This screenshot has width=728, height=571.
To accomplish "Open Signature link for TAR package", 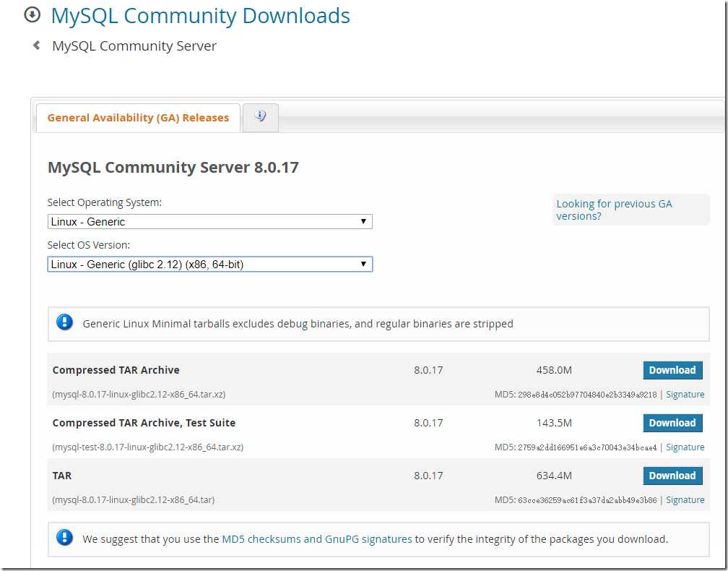I will (685, 500).
